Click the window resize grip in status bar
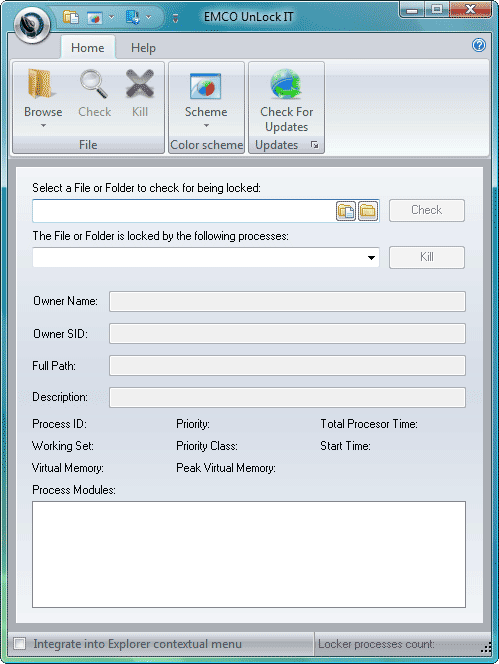 click(x=486, y=648)
